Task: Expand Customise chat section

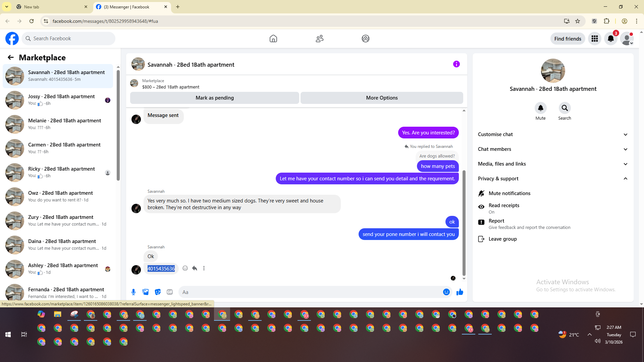Action: 552,134
